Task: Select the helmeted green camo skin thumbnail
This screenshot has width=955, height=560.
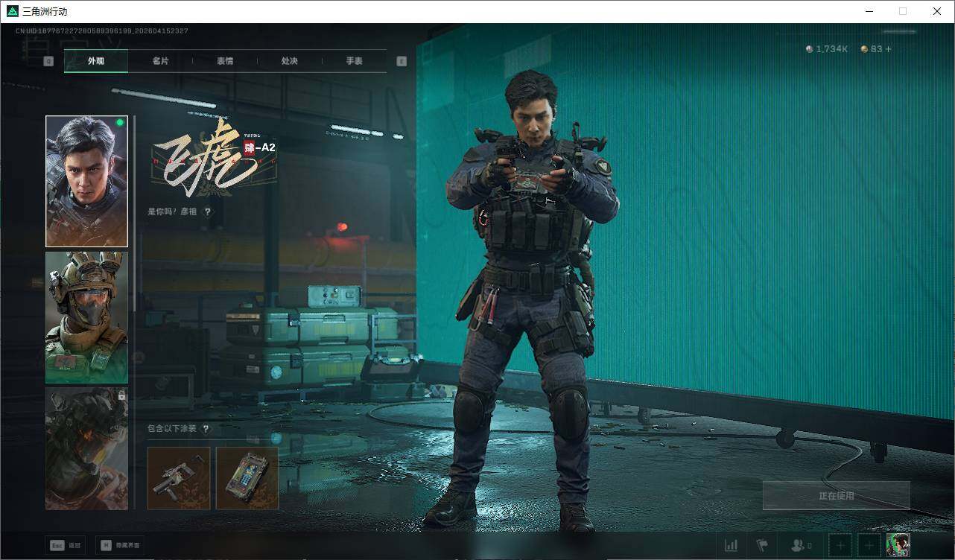Action: coord(86,317)
